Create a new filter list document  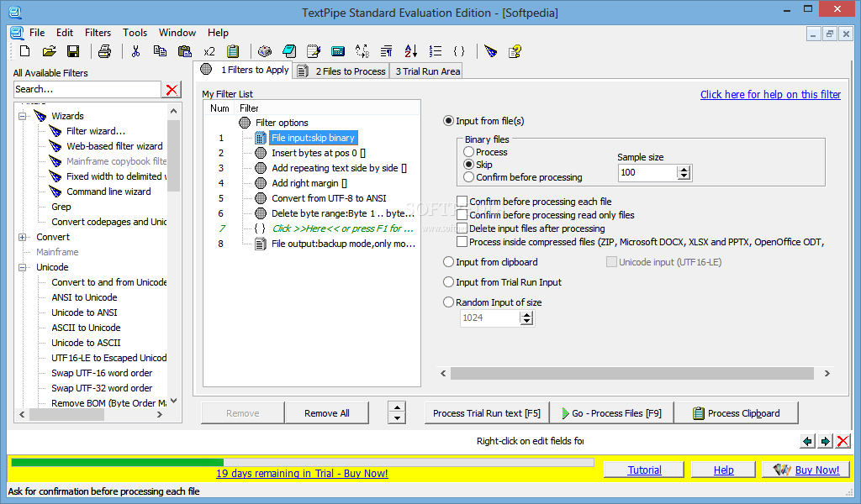[x=24, y=51]
